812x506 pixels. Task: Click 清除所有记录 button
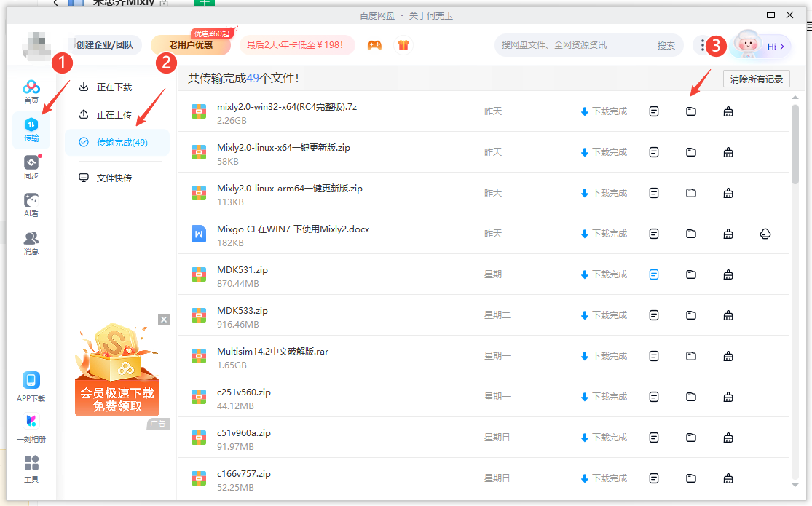tap(756, 79)
